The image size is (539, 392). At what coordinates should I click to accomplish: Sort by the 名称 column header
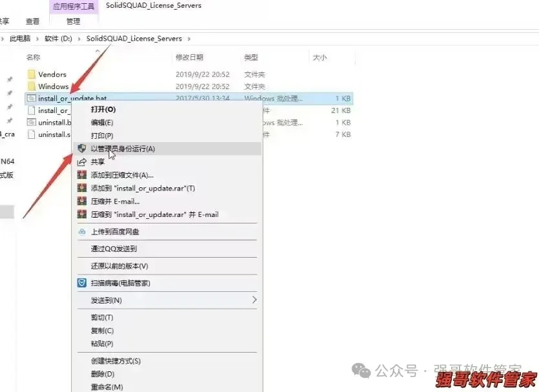34,57
